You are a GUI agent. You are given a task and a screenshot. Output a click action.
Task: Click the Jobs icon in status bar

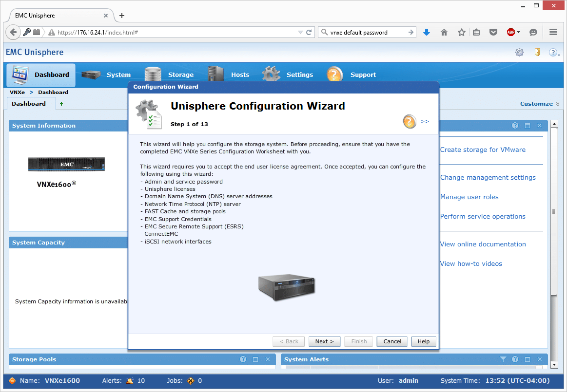tap(191, 380)
